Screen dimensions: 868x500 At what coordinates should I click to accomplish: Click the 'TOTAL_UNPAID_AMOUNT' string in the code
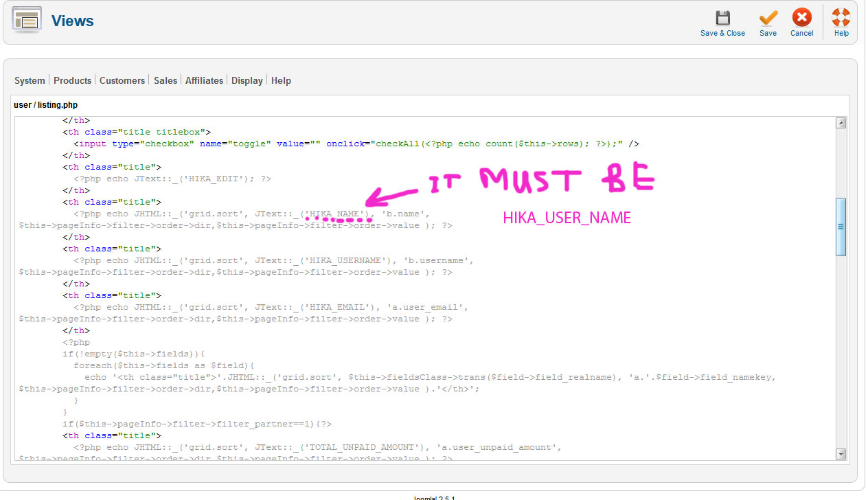pos(362,447)
